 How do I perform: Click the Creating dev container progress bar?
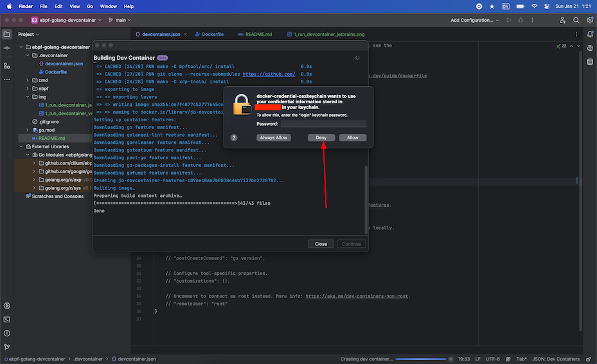click(x=420, y=359)
